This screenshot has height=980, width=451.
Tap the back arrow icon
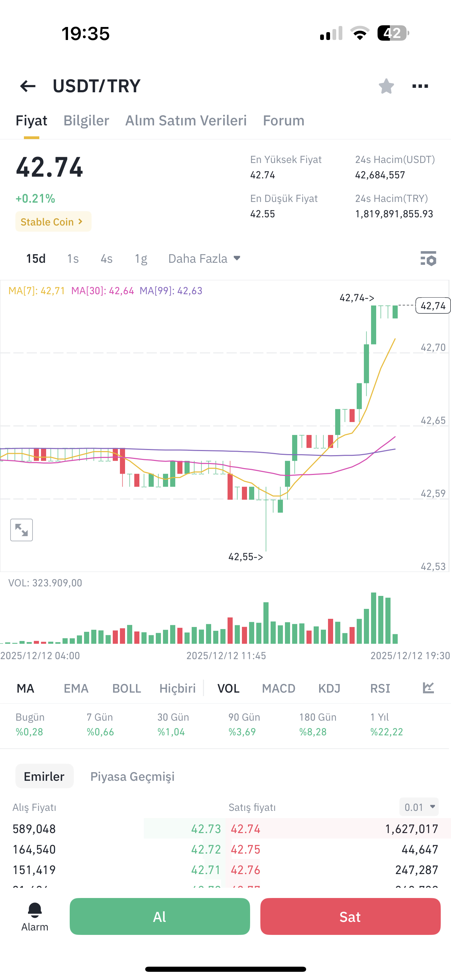point(28,86)
